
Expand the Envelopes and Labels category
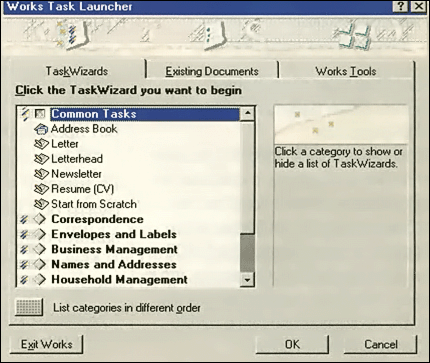point(114,234)
